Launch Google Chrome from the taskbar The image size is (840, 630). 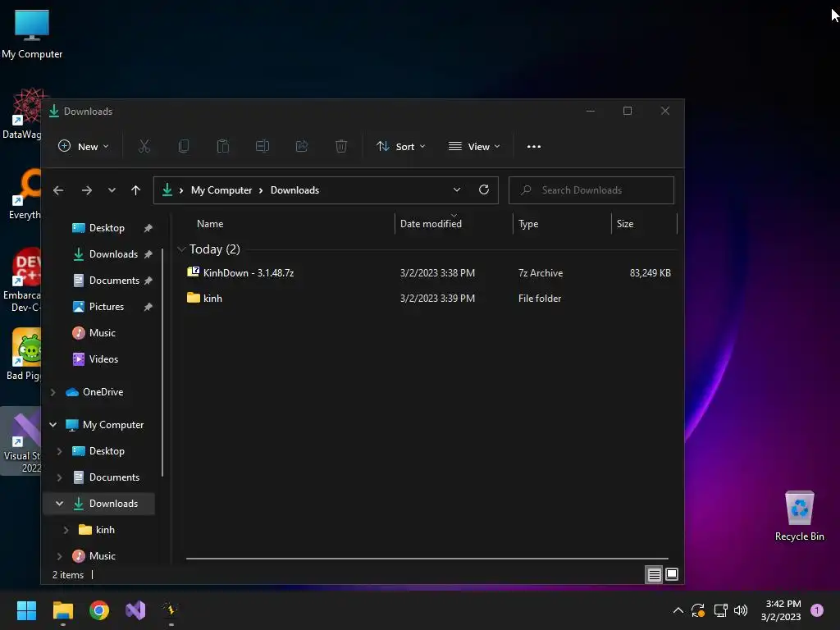pos(99,610)
